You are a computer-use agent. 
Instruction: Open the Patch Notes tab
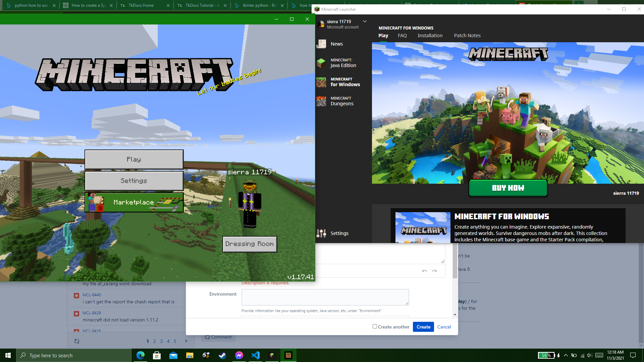467,36
